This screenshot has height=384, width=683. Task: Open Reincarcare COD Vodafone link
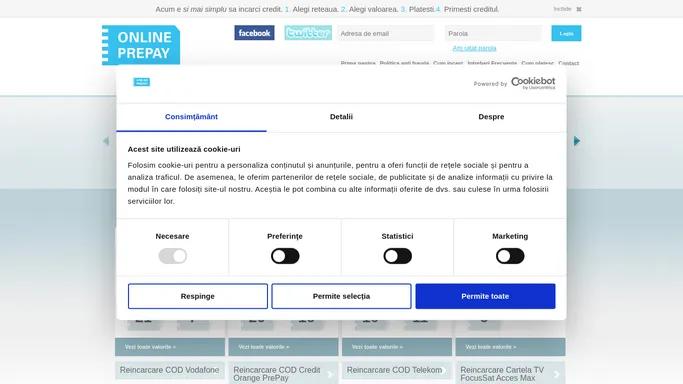(x=170, y=370)
